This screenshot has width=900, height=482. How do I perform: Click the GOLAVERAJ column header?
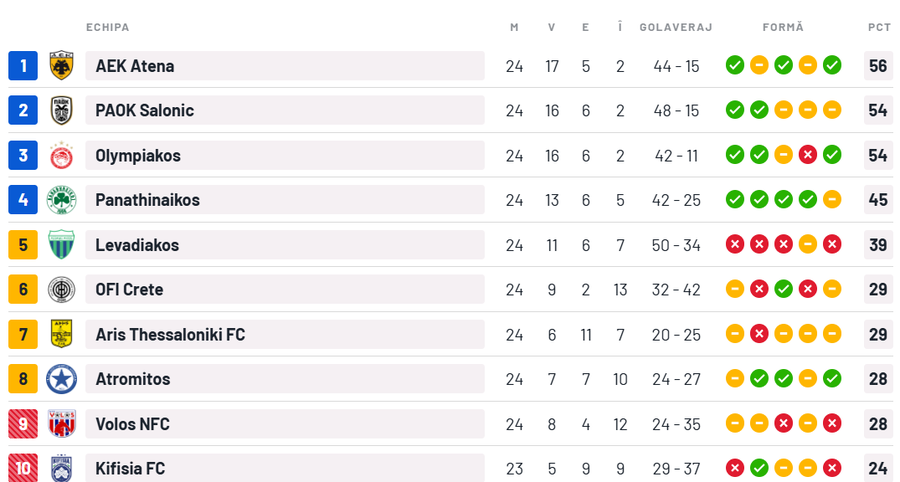tap(676, 27)
